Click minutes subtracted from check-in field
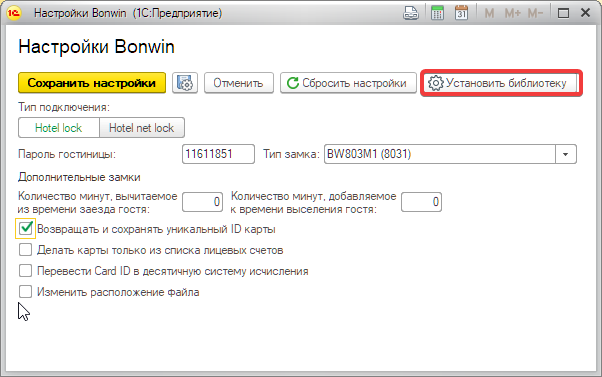The image size is (602, 377). pos(202,202)
